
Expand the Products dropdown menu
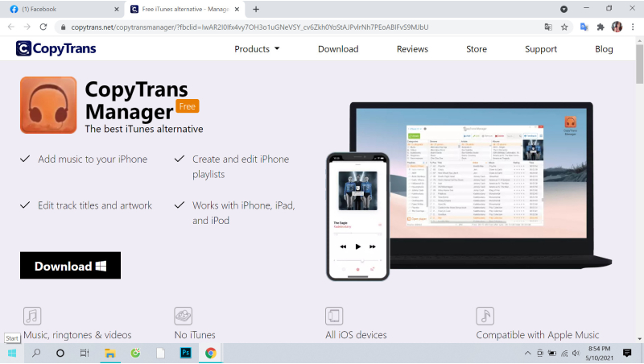tap(257, 49)
